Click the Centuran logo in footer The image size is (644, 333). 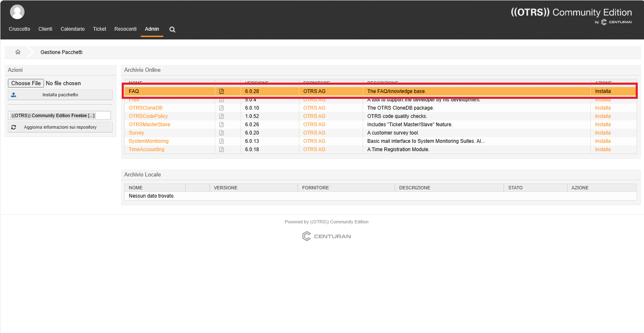pyautogui.click(x=327, y=236)
